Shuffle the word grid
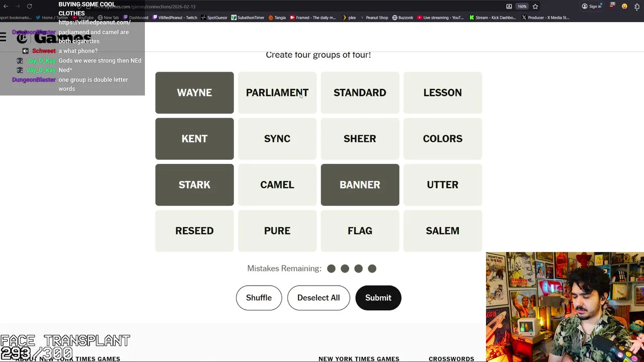 click(259, 298)
